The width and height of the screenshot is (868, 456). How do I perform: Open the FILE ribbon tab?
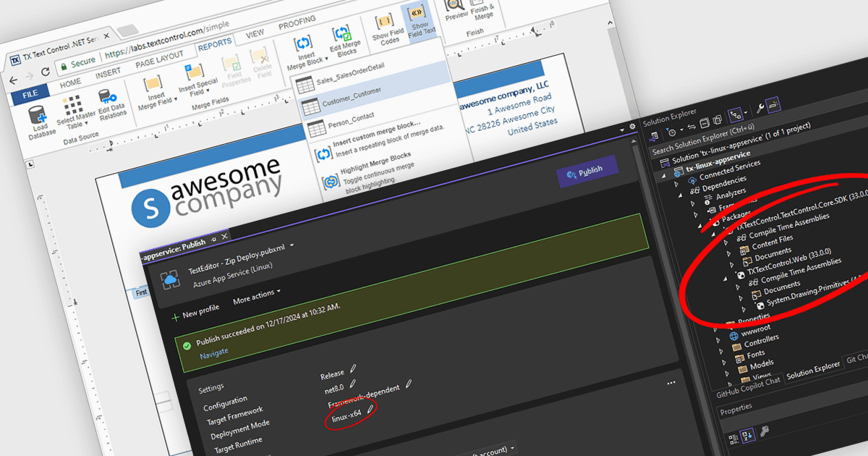tap(30, 94)
